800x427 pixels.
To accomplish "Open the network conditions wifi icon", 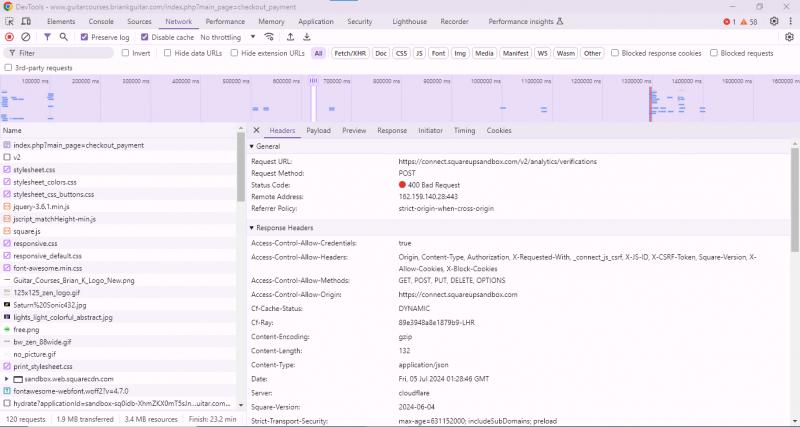I will pyautogui.click(x=269, y=37).
